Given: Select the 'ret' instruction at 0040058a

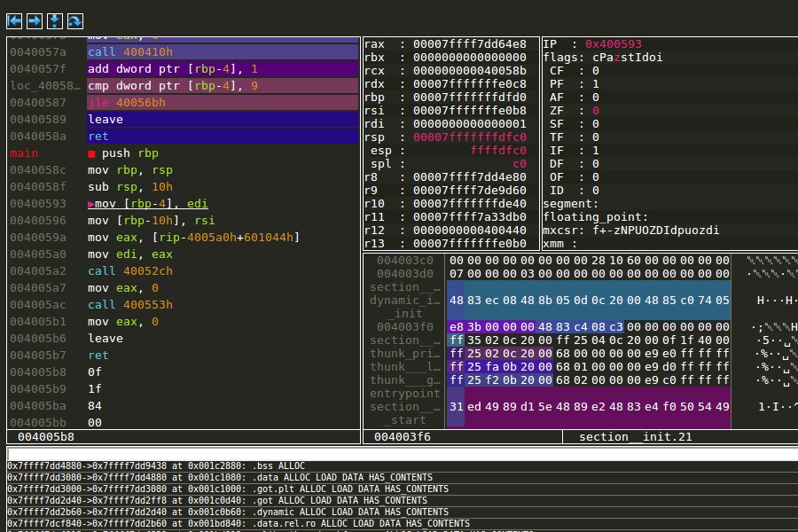Looking at the screenshot, I should [223, 136].
